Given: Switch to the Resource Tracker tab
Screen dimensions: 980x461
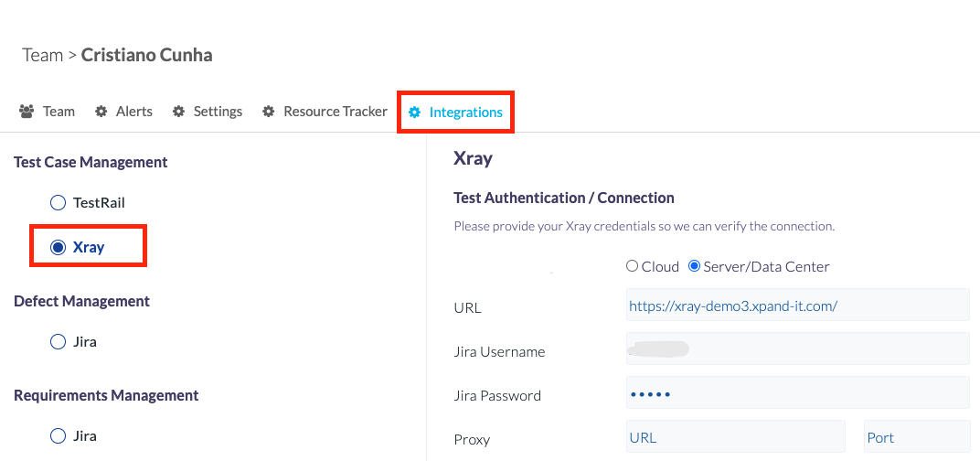Looking at the screenshot, I should [x=335, y=112].
